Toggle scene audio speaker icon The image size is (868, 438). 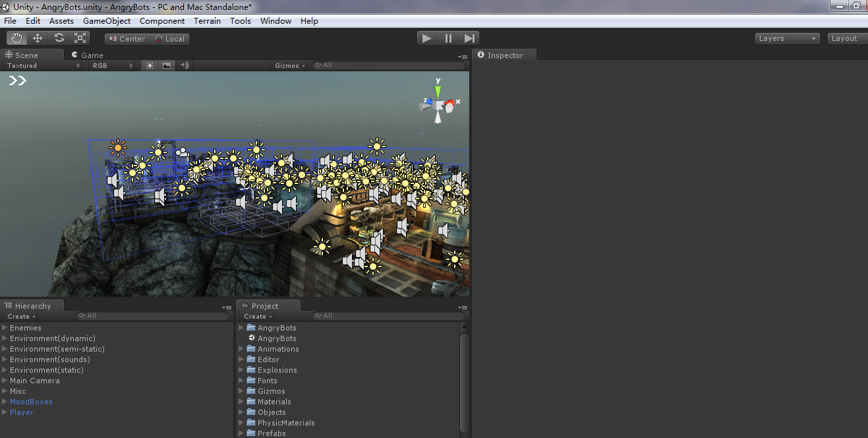(x=184, y=65)
